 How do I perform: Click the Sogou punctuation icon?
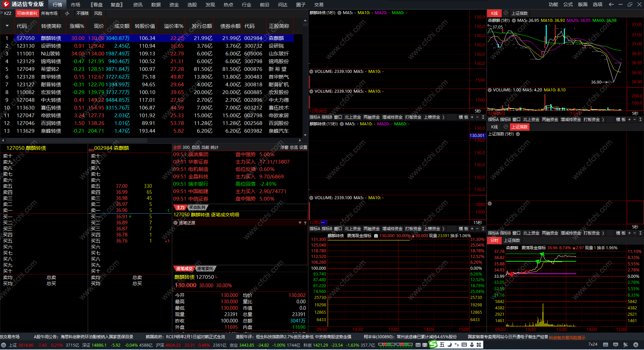pyautogui.click(x=457, y=345)
